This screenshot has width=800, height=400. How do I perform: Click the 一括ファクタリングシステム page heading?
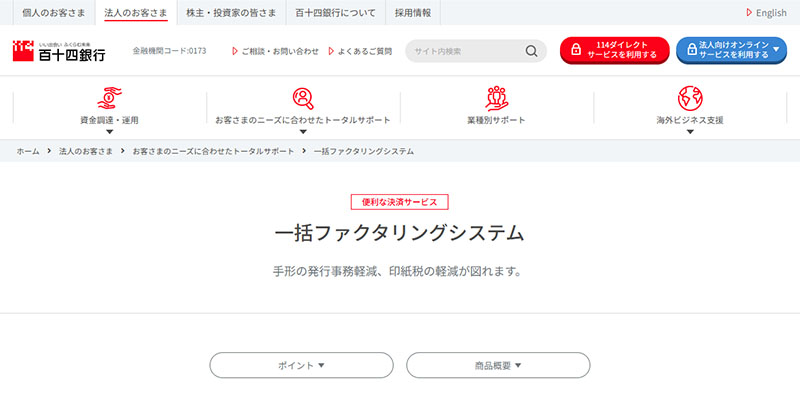tap(399, 234)
